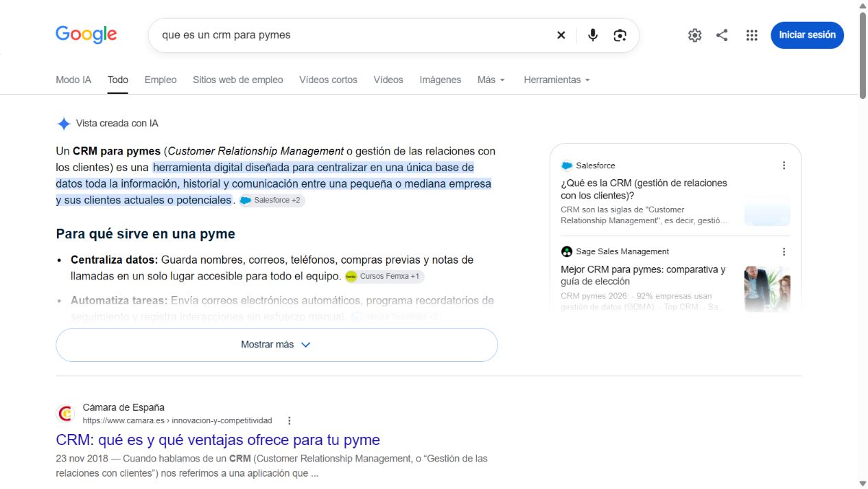Expand the AI overview with Mostrar más

[x=277, y=345]
